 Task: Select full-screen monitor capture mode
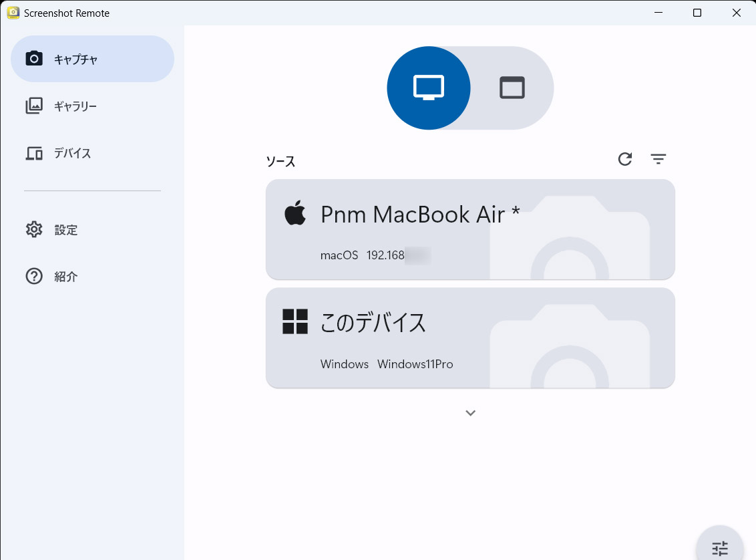[429, 88]
